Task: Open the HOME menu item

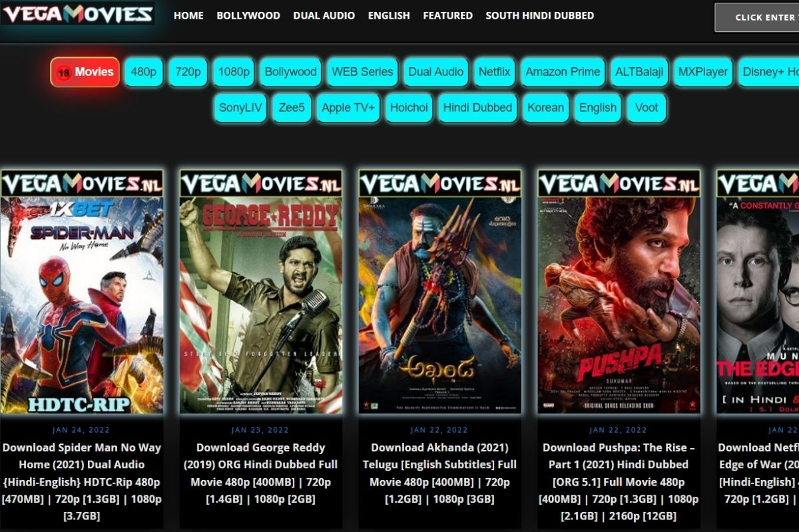Action: pos(188,15)
